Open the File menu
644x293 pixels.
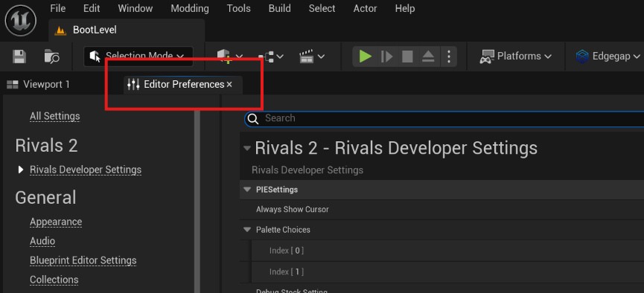click(x=58, y=8)
